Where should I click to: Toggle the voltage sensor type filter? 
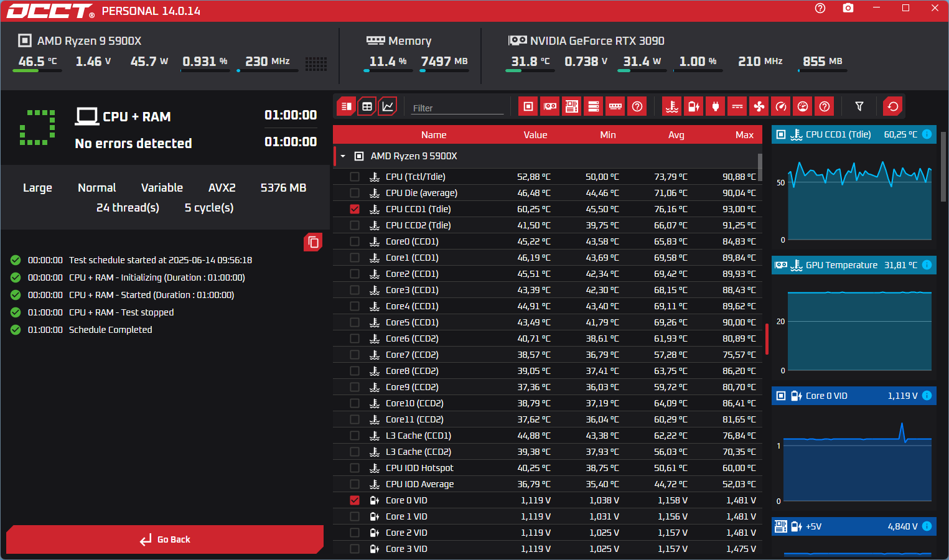click(694, 106)
